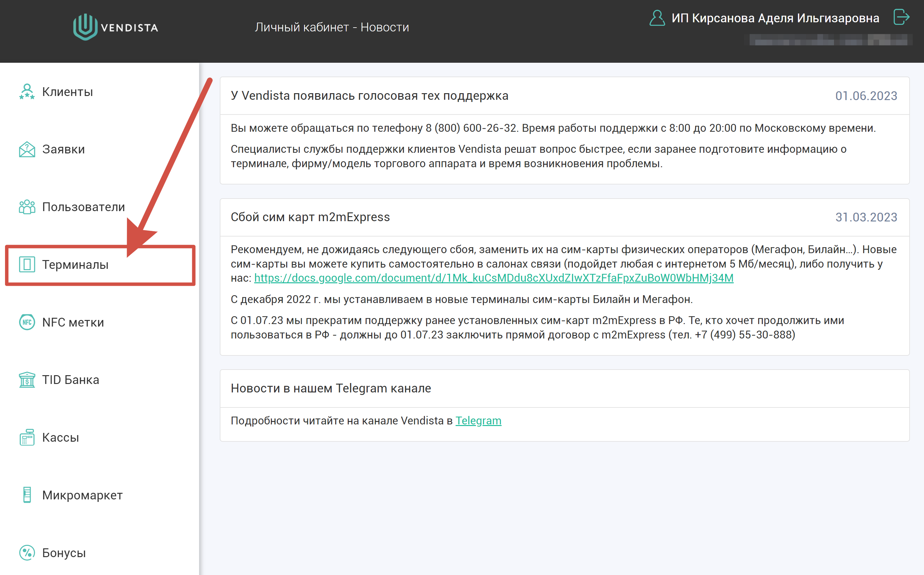
Task: Click the heading Новости в нашем Telegram канале
Action: pyautogui.click(x=331, y=388)
